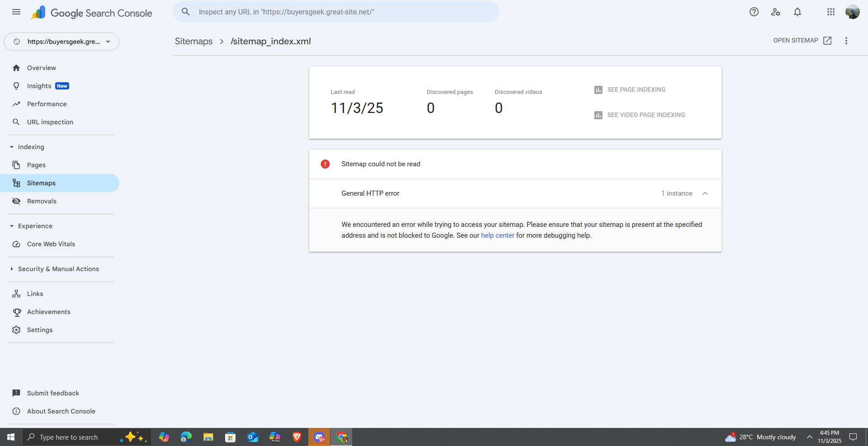The height and width of the screenshot is (446, 868).
Task: Open Core Web Vitals in sidebar
Action: coord(51,244)
